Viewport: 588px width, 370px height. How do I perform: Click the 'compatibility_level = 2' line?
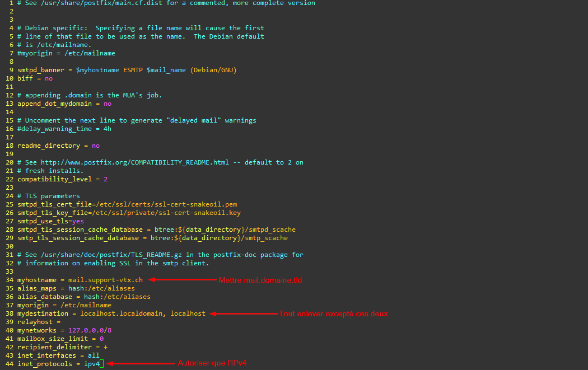click(x=62, y=179)
